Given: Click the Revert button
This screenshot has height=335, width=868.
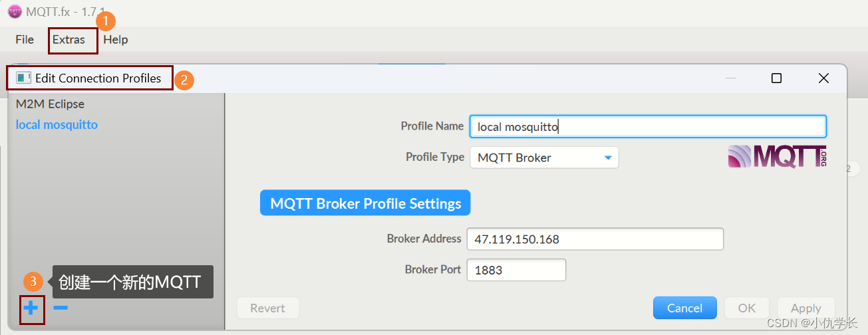Looking at the screenshot, I should [x=267, y=308].
